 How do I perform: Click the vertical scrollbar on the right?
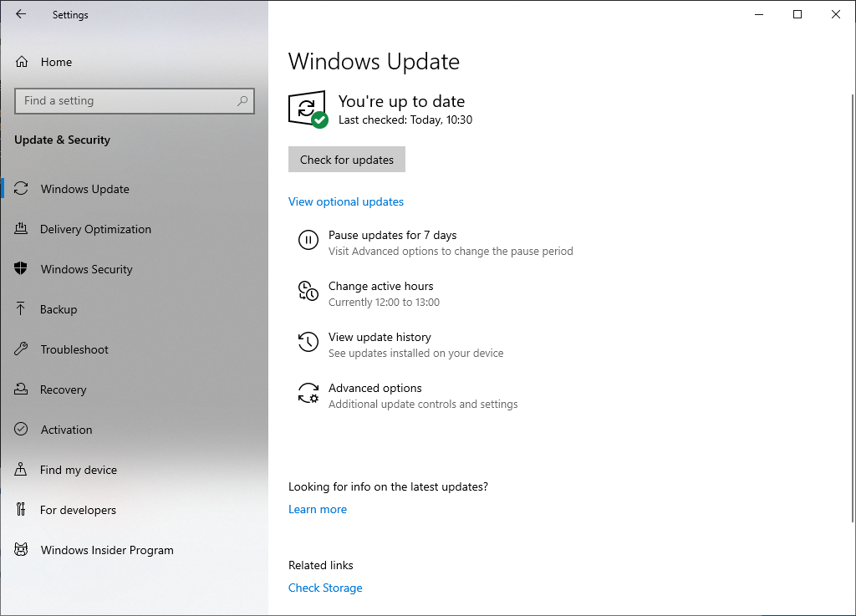tap(852, 308)
